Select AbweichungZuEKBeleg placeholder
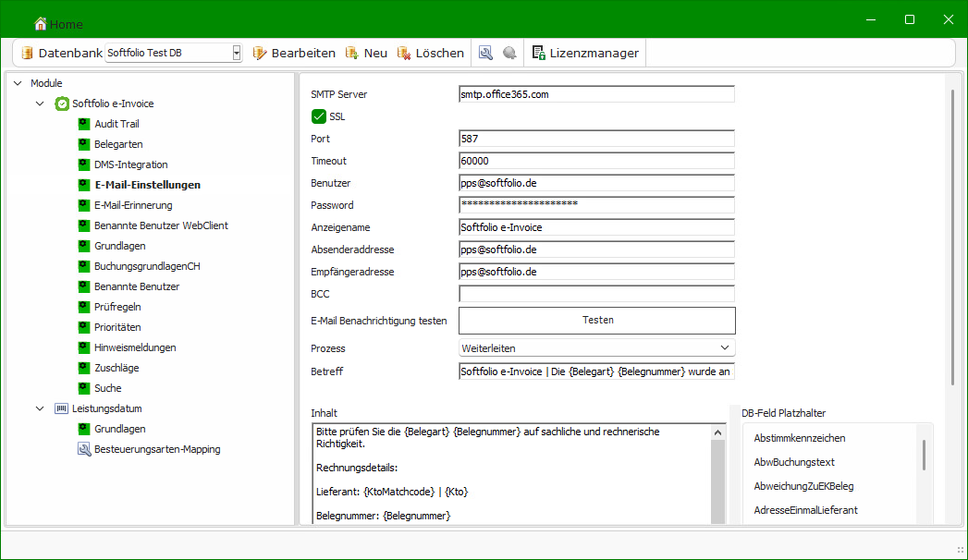 tap(803, 486)
